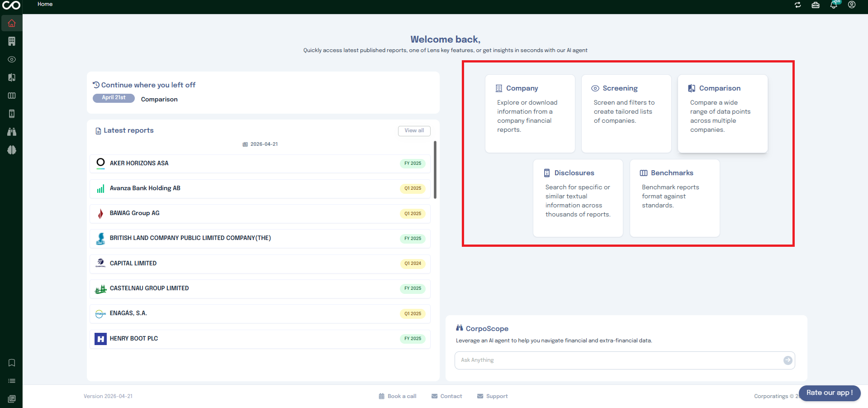Open the Disclosures feature card

(578, 198)
